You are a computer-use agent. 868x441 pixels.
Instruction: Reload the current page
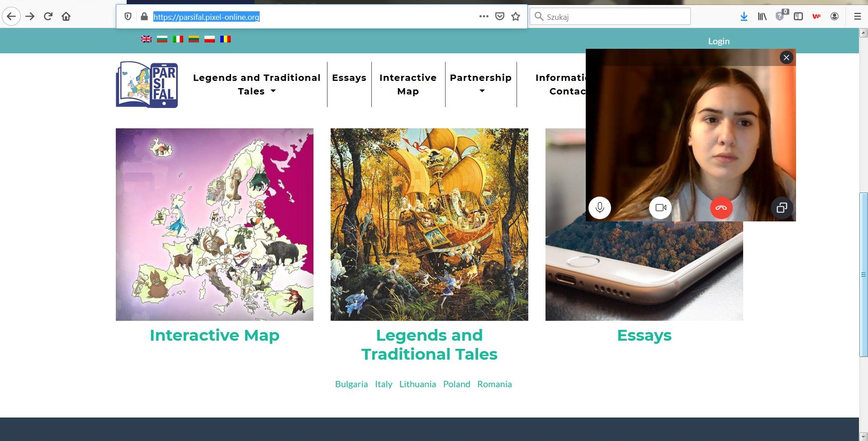click(x=48, y=17)
